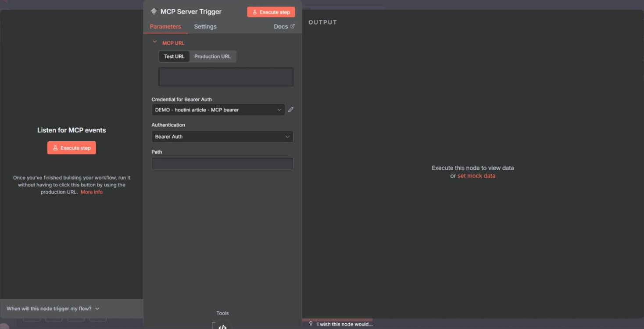Open the Docs link
The image size is (644, 329).
[284, 26]
